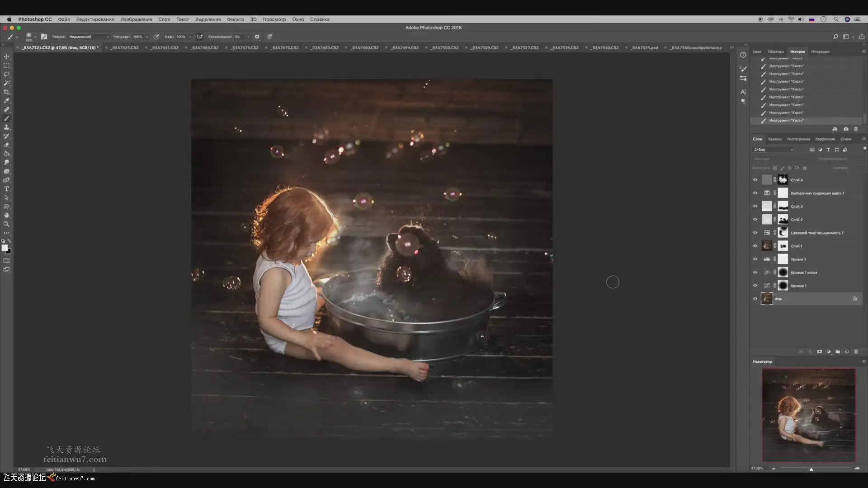
Task: Open brush blend mode Нормальный dropdown
Action: pos(89,37)
